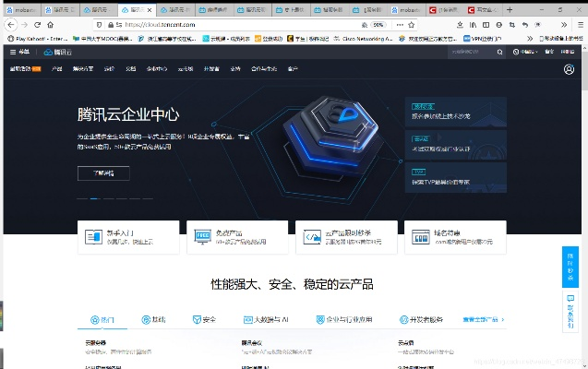Click the 了解详情 banner button
The image size is (588, 369).
[x=103, y=173]
